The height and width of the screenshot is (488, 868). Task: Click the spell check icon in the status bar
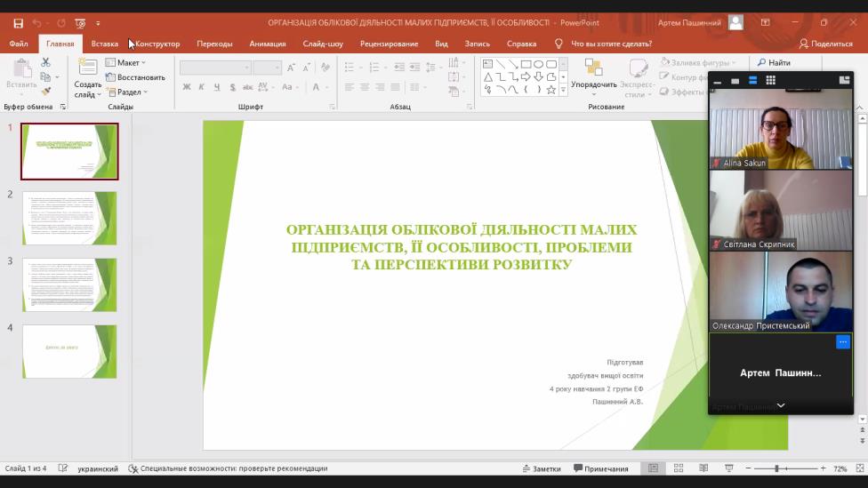click(62, 468)
